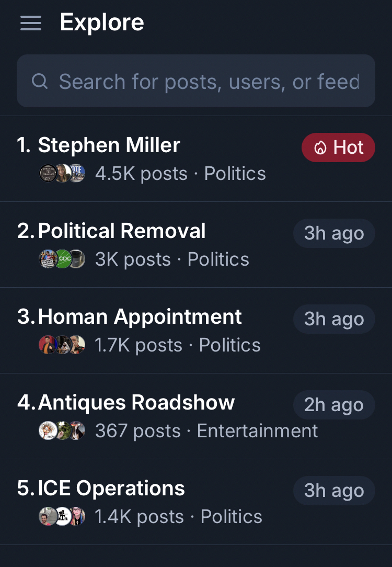
Task: Click the Homan Appointment avatar cluster
Action: (x=62, y=345)
